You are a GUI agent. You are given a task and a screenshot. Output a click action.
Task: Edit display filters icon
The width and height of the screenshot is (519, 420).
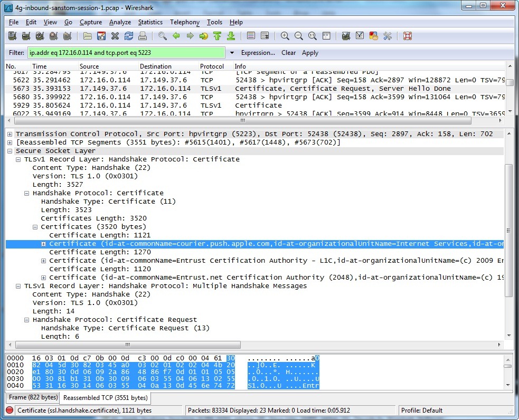coord(360,36)
